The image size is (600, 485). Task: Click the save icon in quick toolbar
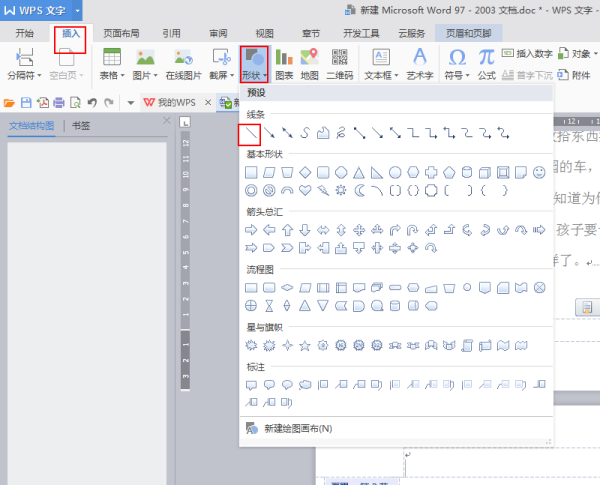click(x=26, y=103)
